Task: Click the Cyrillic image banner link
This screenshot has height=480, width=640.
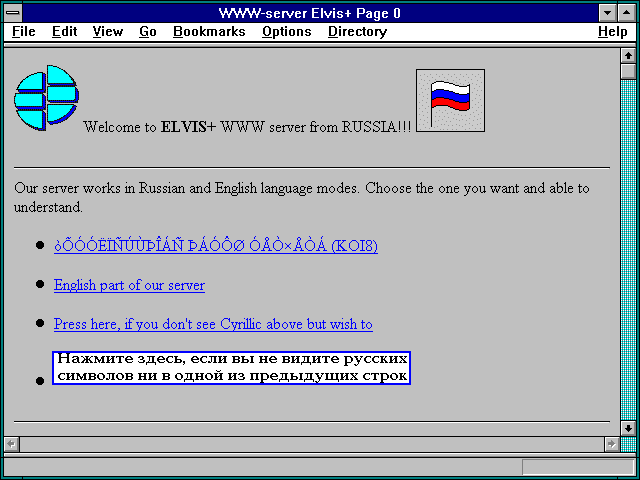Action: [231, 368]
